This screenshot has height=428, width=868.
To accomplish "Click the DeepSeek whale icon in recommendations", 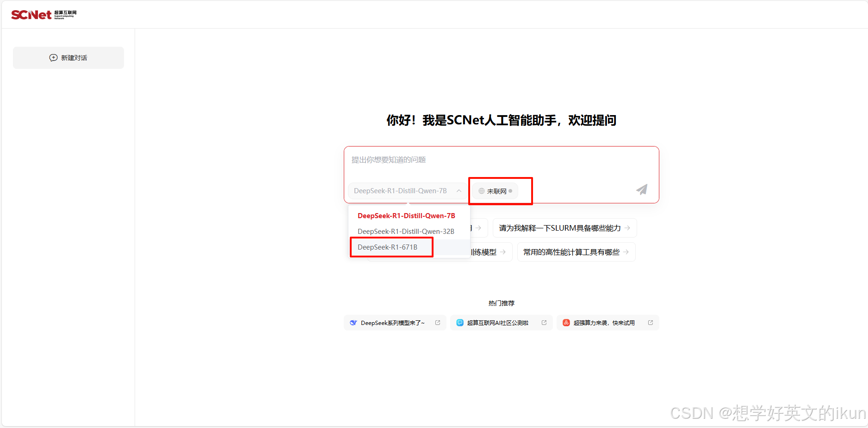I will pos(353,323).
